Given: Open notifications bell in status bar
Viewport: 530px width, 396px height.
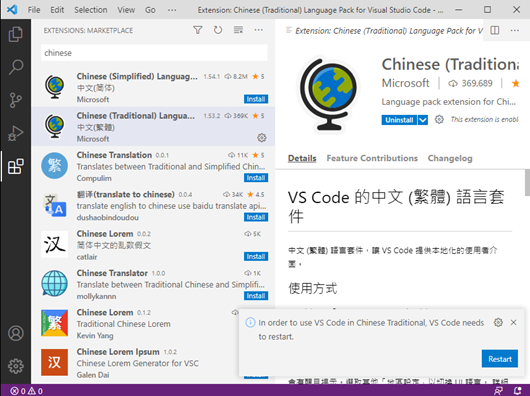Looking at the screenshot, I should click(517, 391).
